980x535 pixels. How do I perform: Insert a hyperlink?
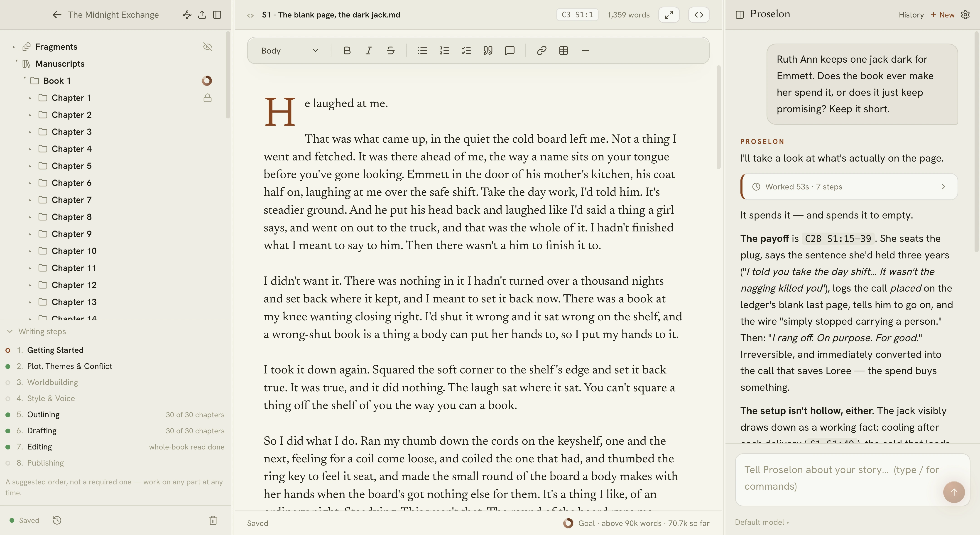point(542,51)
